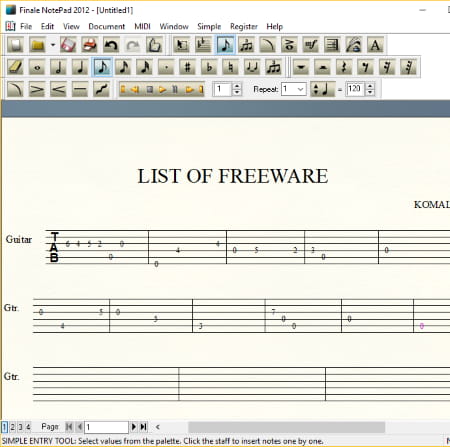The height and width of the screenshot is (447, 450).
Task: Open a file using the folder icon
Action: click(x=37, y=45)
